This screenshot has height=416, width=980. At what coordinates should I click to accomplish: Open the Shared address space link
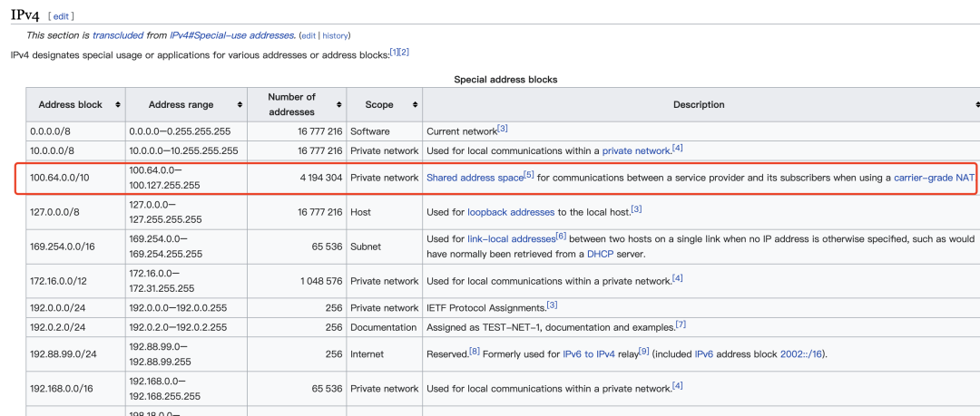[x=475, y=178]
